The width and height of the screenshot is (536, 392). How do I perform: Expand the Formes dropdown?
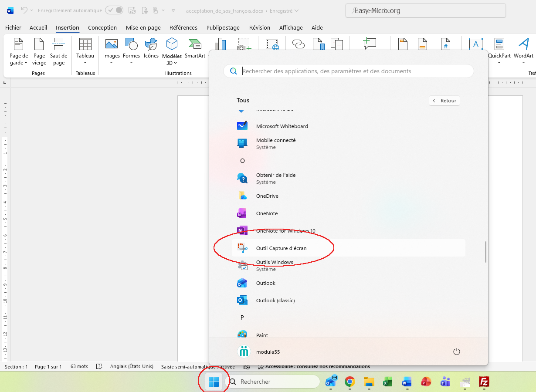coord(131,63)
